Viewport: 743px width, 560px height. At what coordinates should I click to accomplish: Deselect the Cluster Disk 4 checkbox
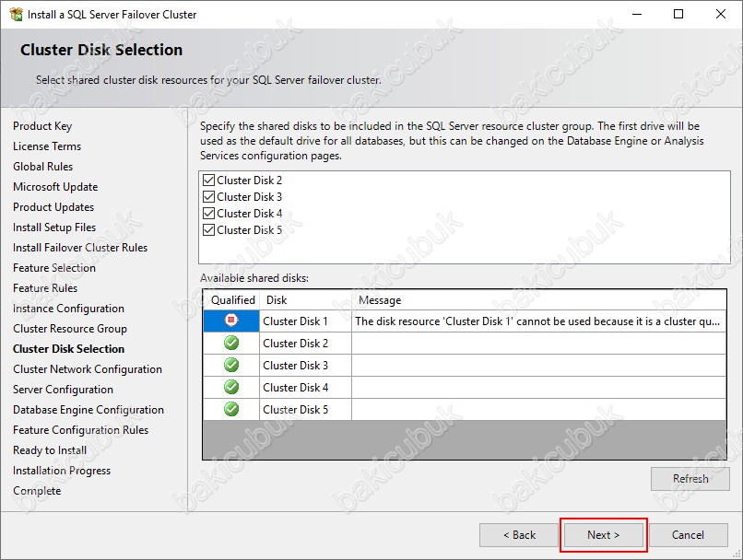209,214
